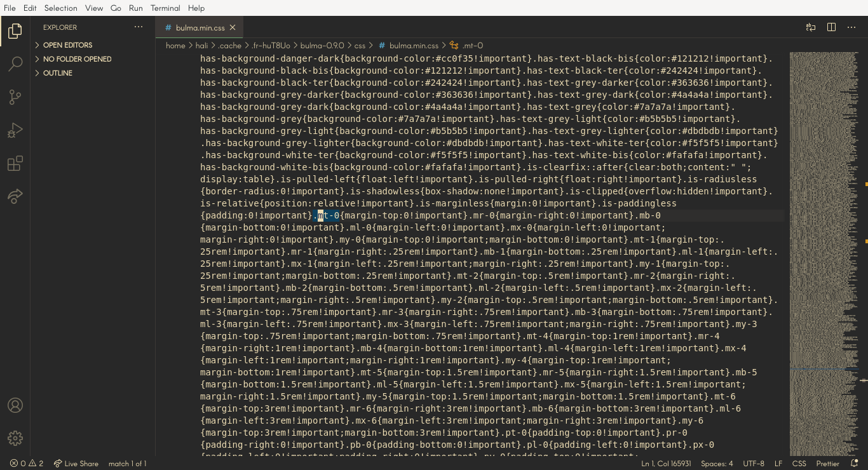Screen dimensions: 868x470
Task: Open the Terminal menu
Action: click(x=165, y=8)
